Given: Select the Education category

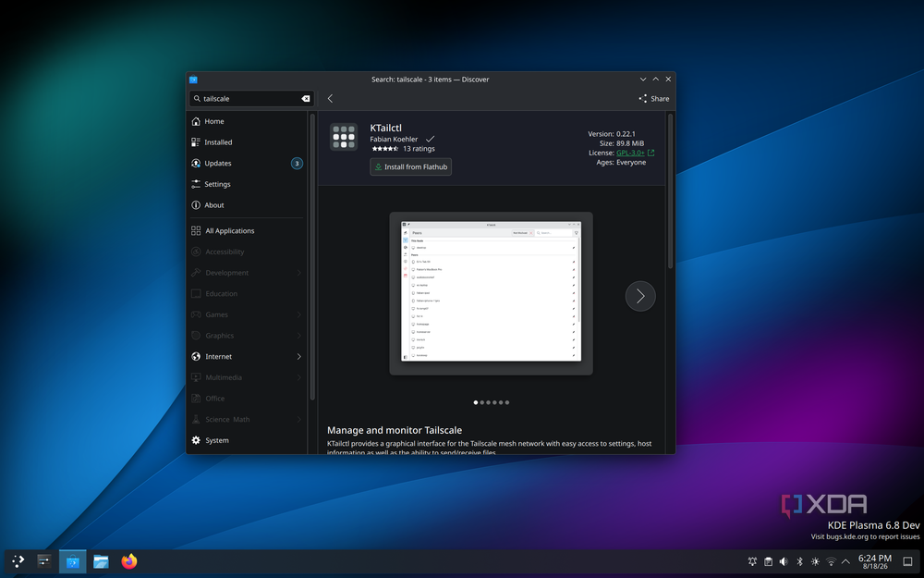Looking at the screenshot, I should click(248, 294).
